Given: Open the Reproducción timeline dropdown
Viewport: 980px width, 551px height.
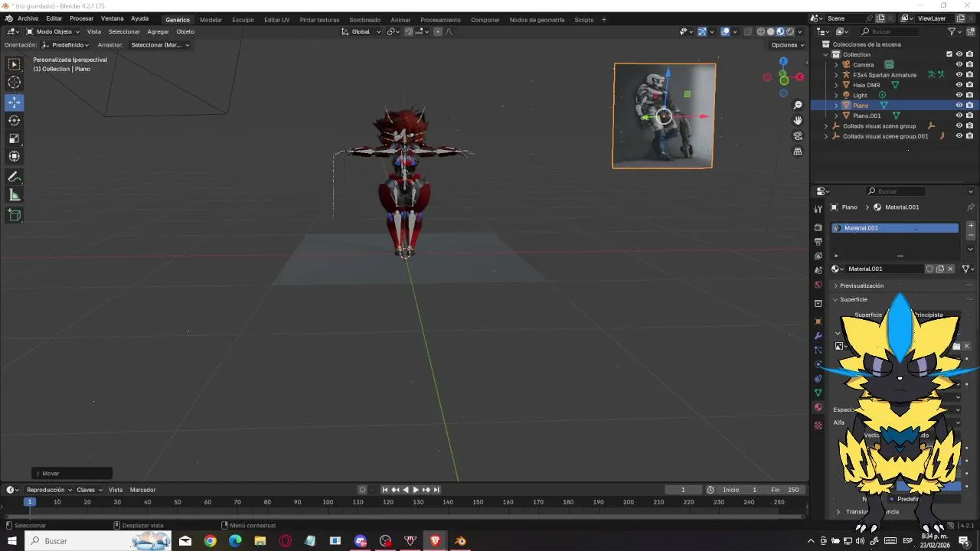Looking at the screenshot, I should (x=49, y=490).
